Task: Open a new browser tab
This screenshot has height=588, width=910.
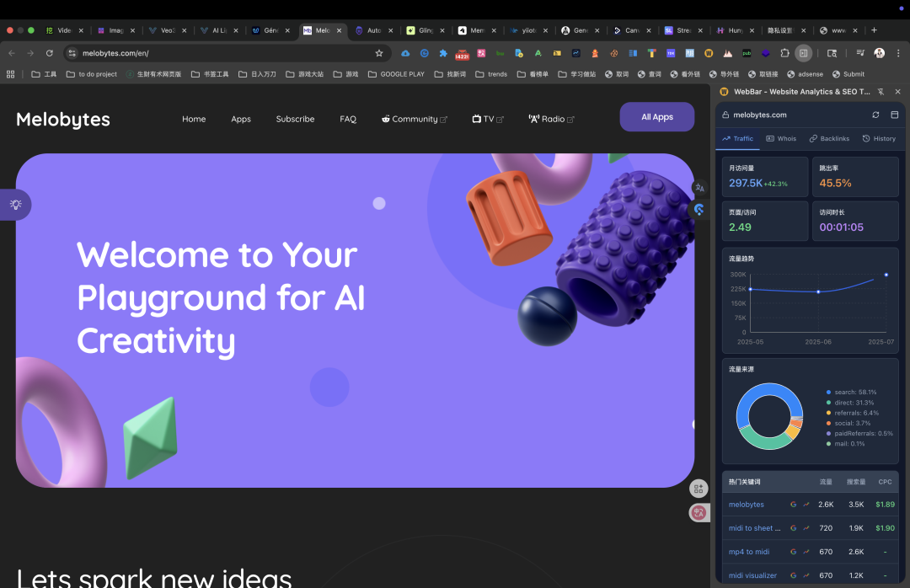Action: click(x=874, y=30)
